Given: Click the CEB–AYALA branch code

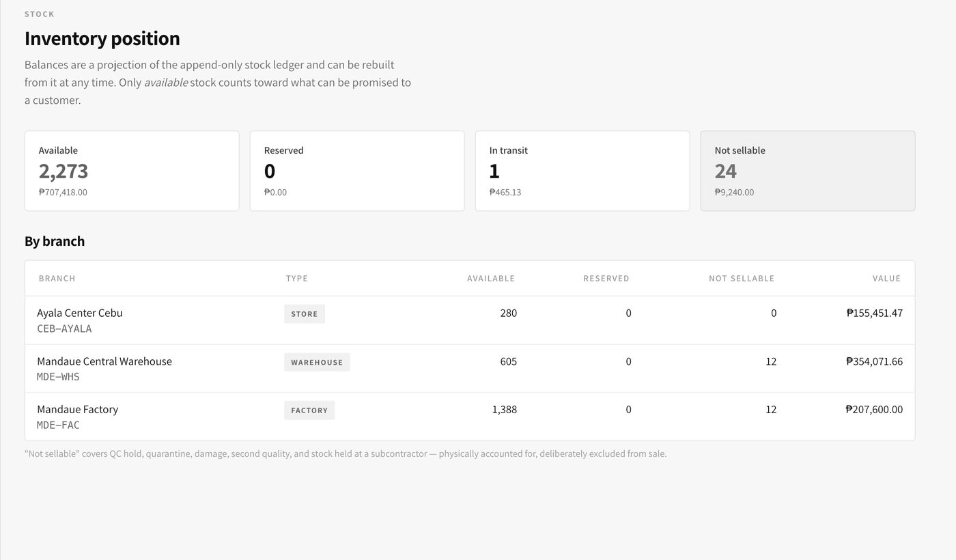Looking at the screenshot, I should pos(64,328).
